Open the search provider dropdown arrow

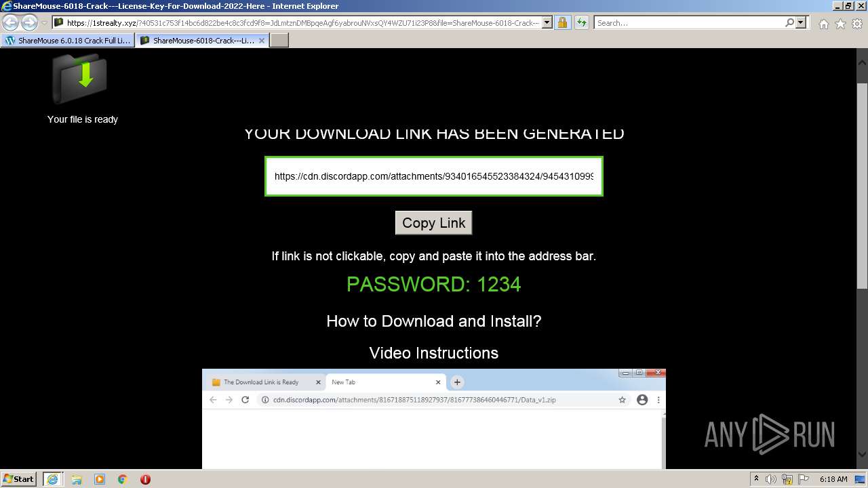click(801, 22)
